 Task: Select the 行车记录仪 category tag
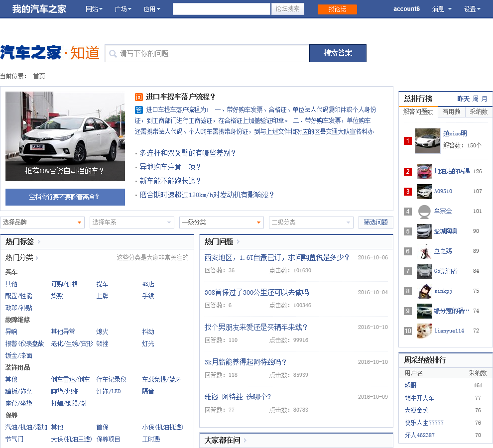tap(112, 379)
